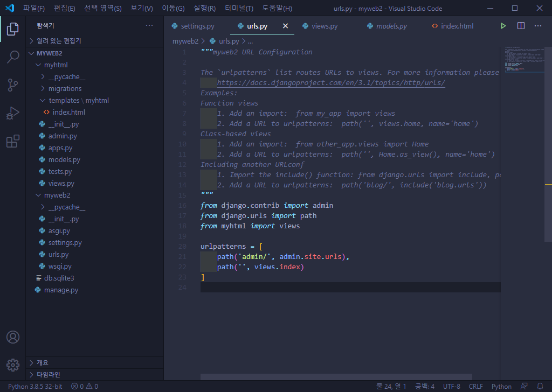Show errors and warnings count in status bar
The width and height of the screenshot is (552, 392).
pyautogui.click(x=85, y=387)
